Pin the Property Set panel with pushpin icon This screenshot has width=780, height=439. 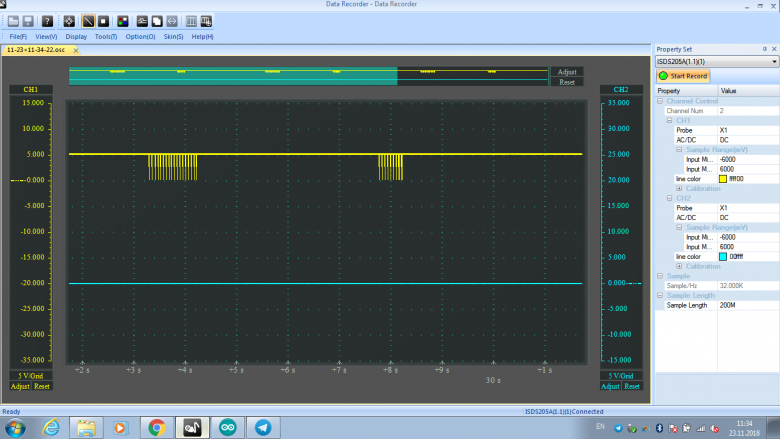[x=765, y=49]
